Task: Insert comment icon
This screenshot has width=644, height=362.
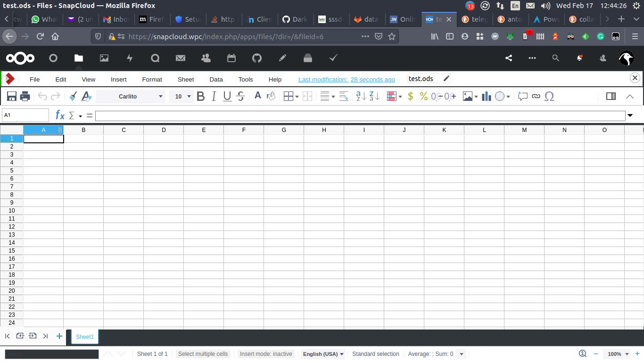Action: pyautogui.click(x=522, y=97)
